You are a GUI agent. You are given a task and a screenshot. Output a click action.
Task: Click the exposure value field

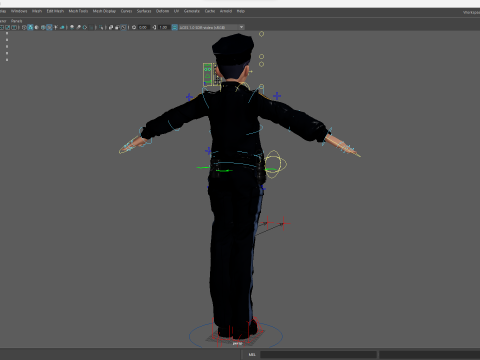143,27
